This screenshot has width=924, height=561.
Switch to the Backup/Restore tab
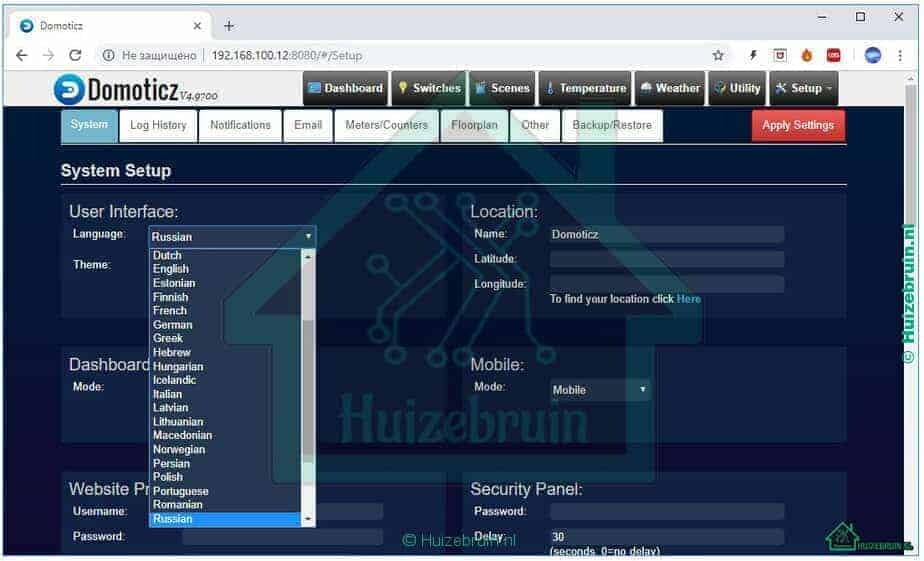[x=612, y=126]
